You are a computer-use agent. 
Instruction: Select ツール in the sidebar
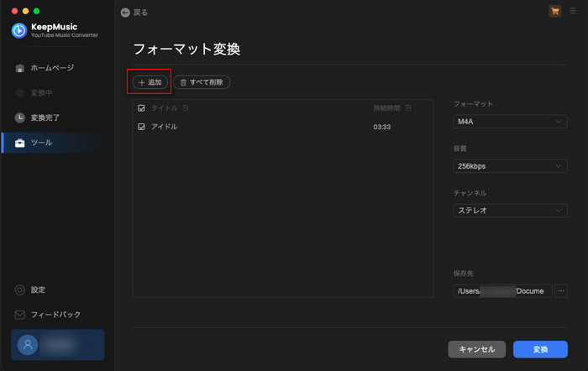tap(56, 143)
